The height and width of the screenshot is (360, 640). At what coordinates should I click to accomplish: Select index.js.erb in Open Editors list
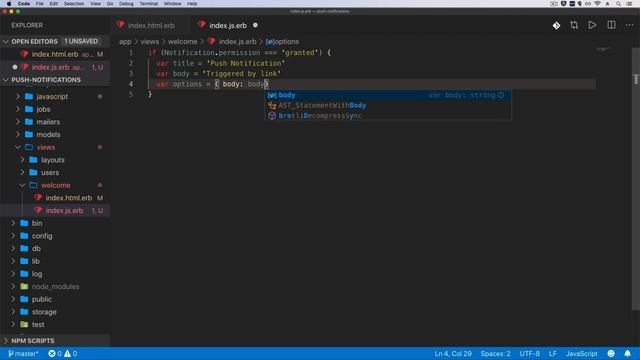click(x=55, y=67)
